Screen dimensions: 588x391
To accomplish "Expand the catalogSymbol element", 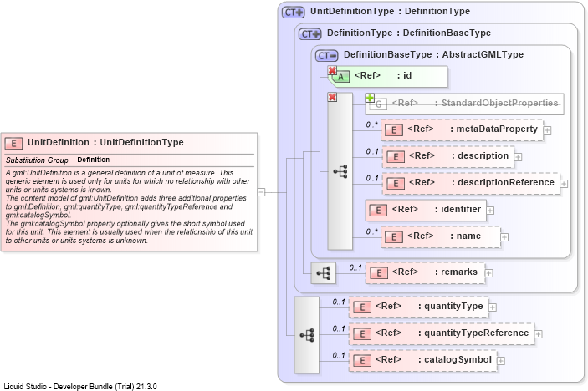I will click(501, 361).
